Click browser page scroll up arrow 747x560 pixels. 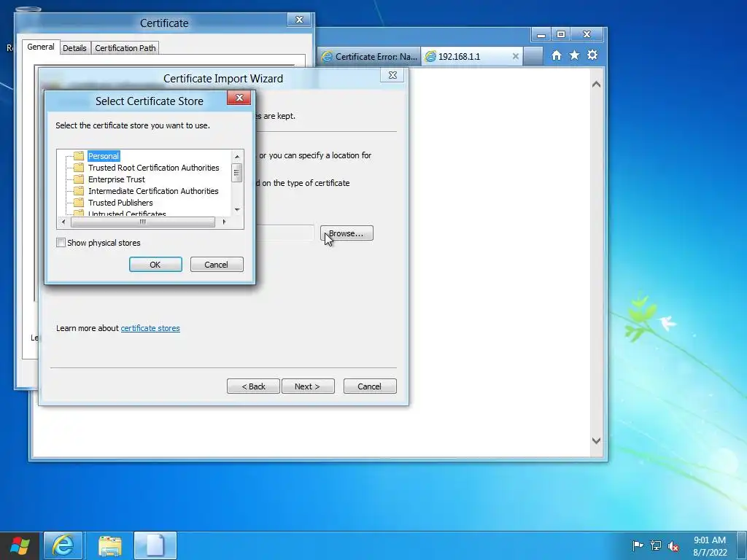[596, 85]
